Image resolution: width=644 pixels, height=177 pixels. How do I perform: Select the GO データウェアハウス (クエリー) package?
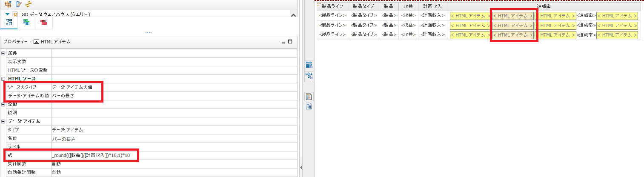click(x=55, y=14)
